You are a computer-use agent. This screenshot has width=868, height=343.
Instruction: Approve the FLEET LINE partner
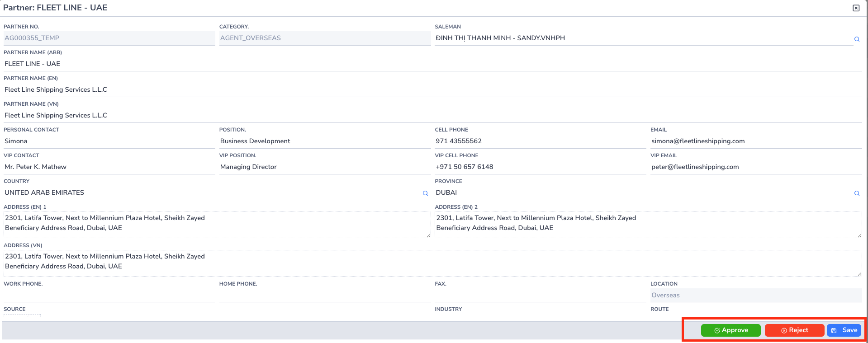730,330
